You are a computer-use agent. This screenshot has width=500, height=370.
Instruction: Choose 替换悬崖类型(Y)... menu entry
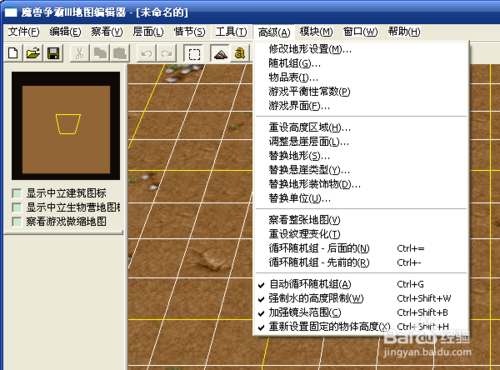tap(361, 170)
